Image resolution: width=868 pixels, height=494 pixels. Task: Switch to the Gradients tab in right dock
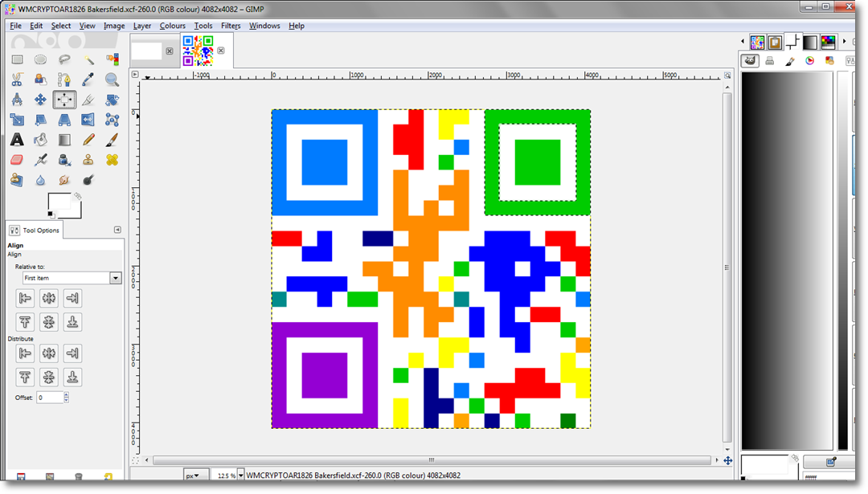coord(810,42)
